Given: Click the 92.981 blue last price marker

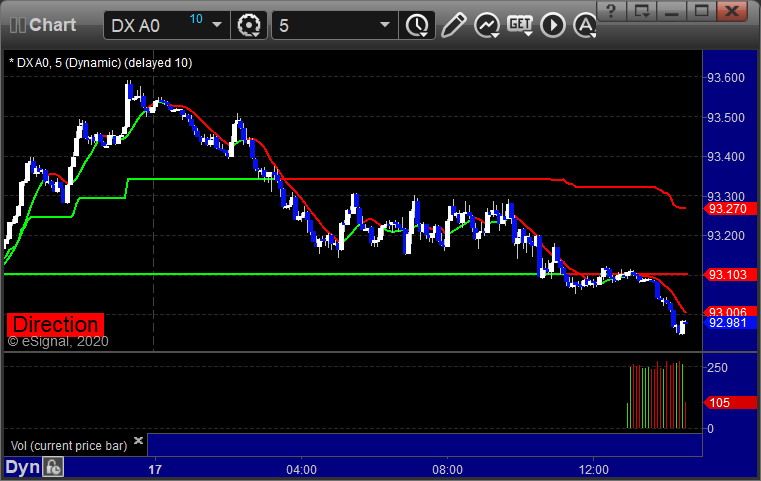Looking at the screenshot, I should 729,323.
